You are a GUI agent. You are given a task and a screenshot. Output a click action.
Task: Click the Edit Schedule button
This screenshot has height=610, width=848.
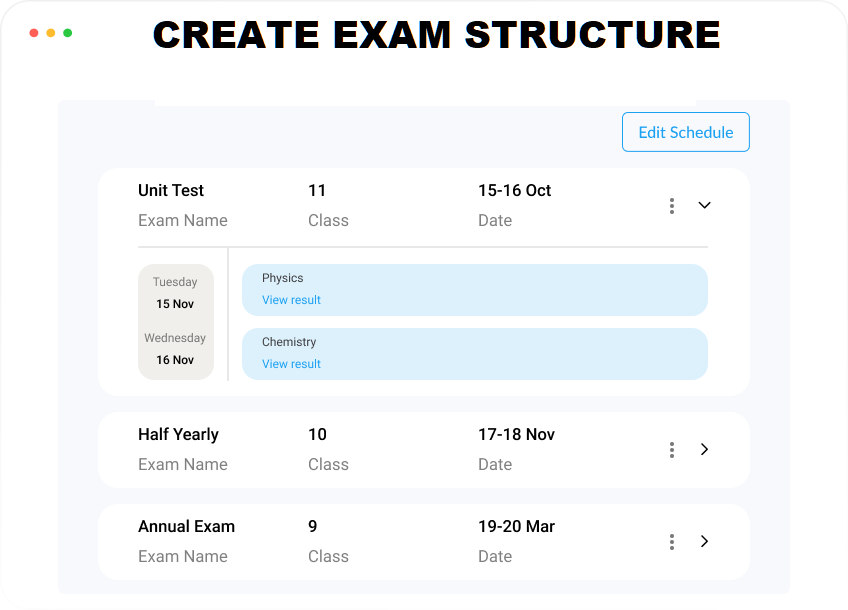(685, 132)
